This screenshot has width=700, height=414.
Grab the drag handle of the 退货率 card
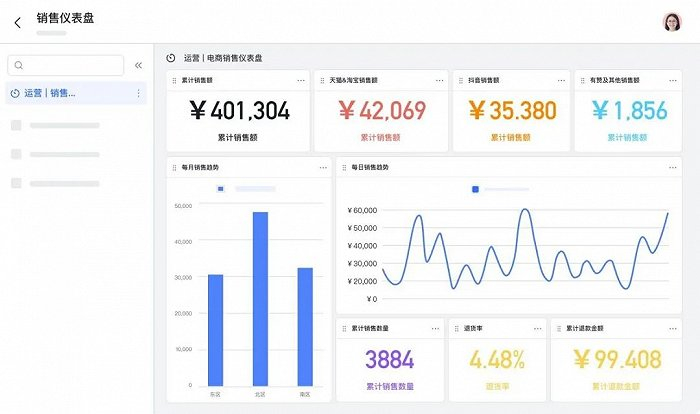[x=456, y=328]
